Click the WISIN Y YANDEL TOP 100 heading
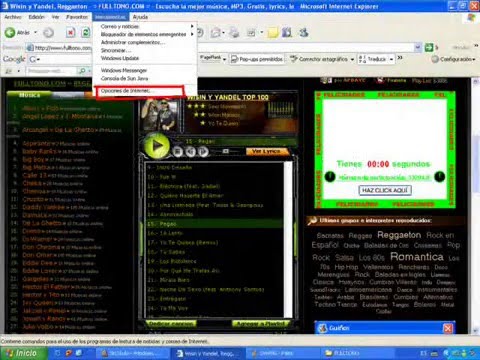This screenshot has width=480, height=360. click(227, 97)
